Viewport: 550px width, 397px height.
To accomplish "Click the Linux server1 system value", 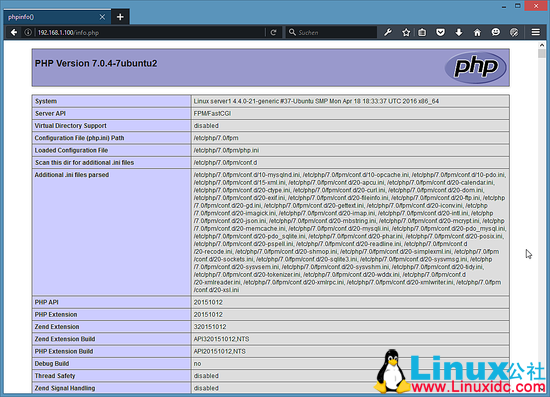I will [316, 101].
